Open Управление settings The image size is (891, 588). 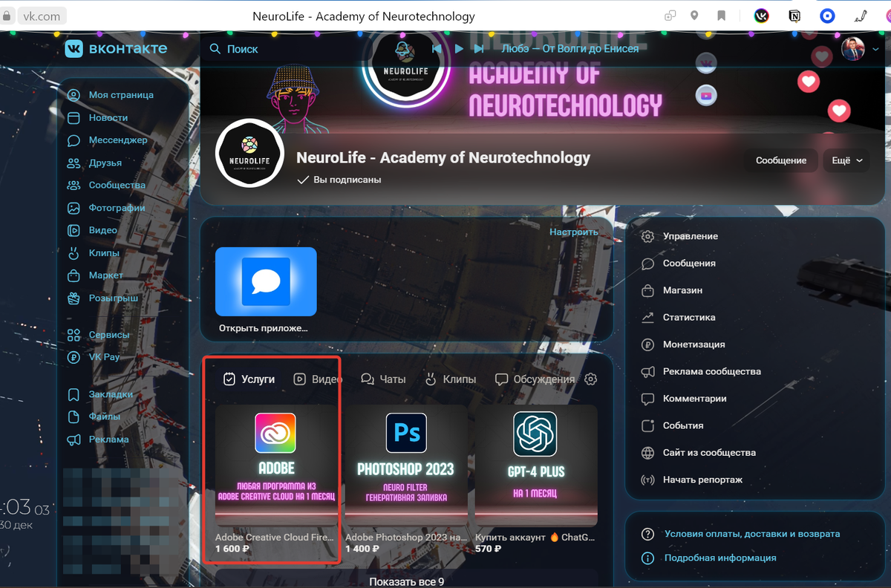point(691,236)
